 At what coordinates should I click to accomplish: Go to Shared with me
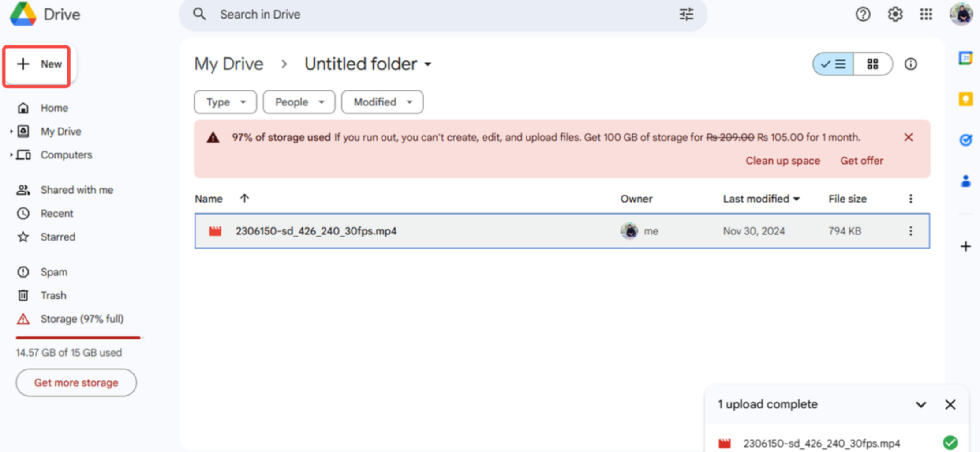(77, 190)
